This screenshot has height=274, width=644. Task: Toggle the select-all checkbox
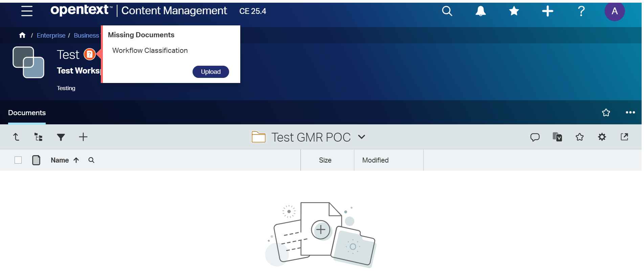click(x=18, y=160)
